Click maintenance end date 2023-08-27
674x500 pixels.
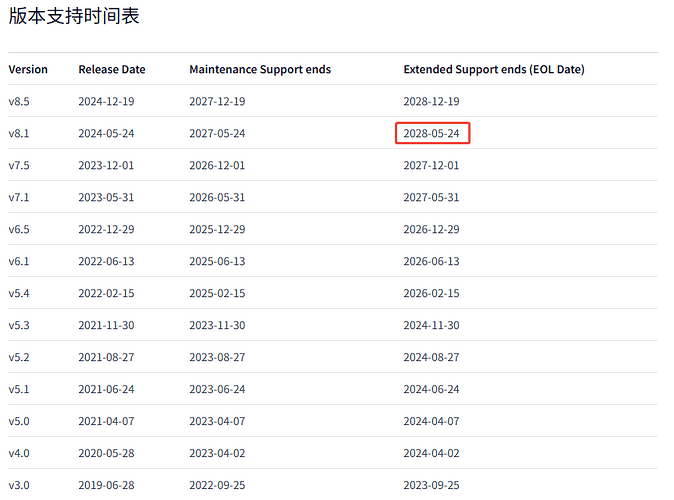click(217, 357)
